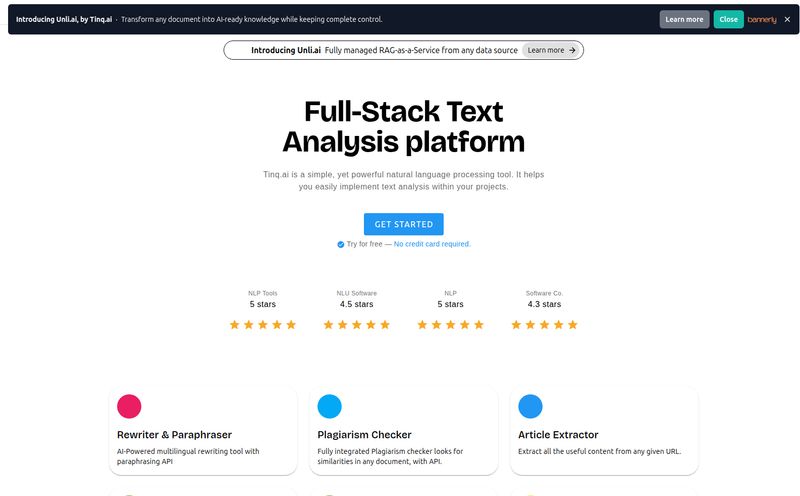Open the No credit card required link

tap(432, 244)
